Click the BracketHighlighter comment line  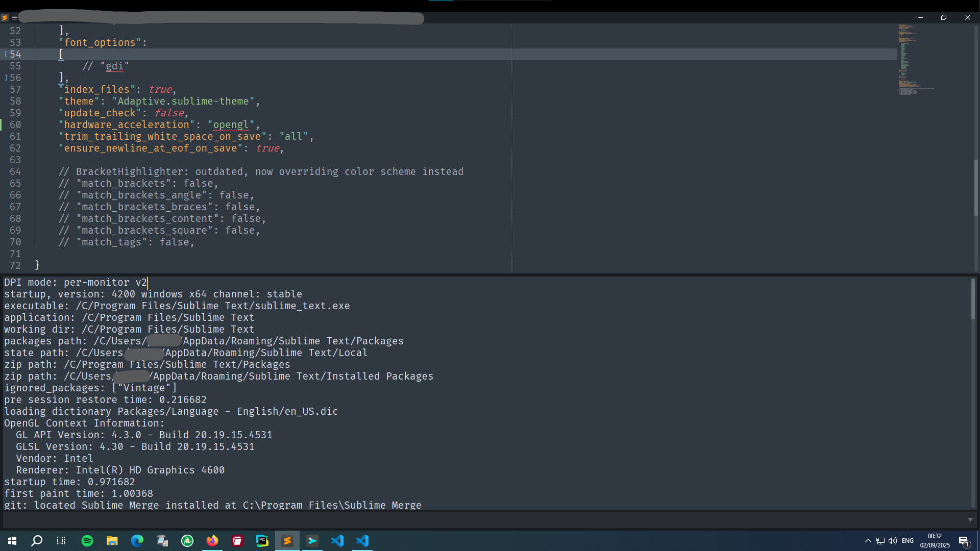(261, 172)
